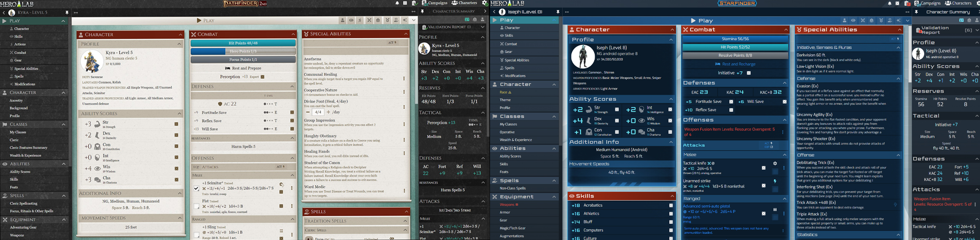
Task: Select crossed-swords combat icon in Starfinder Play toolbar
Action: point(863,20)
